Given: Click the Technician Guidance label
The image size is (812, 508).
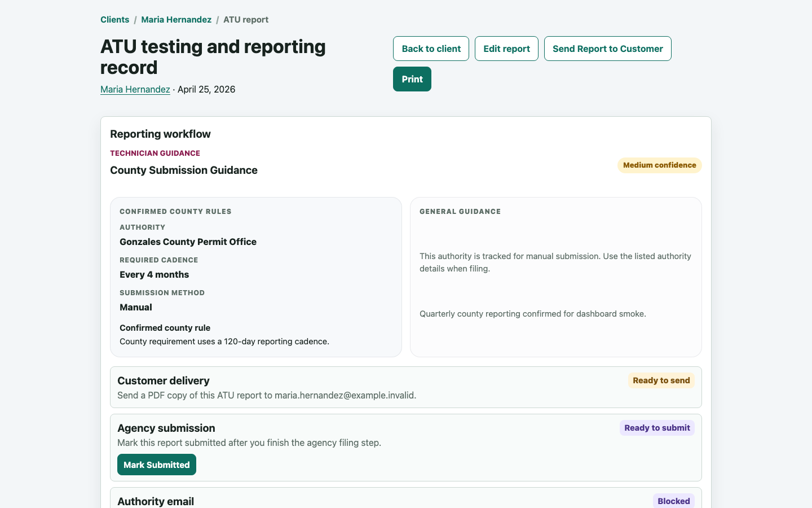Looking at the screenshot, I should coord(155,153).
